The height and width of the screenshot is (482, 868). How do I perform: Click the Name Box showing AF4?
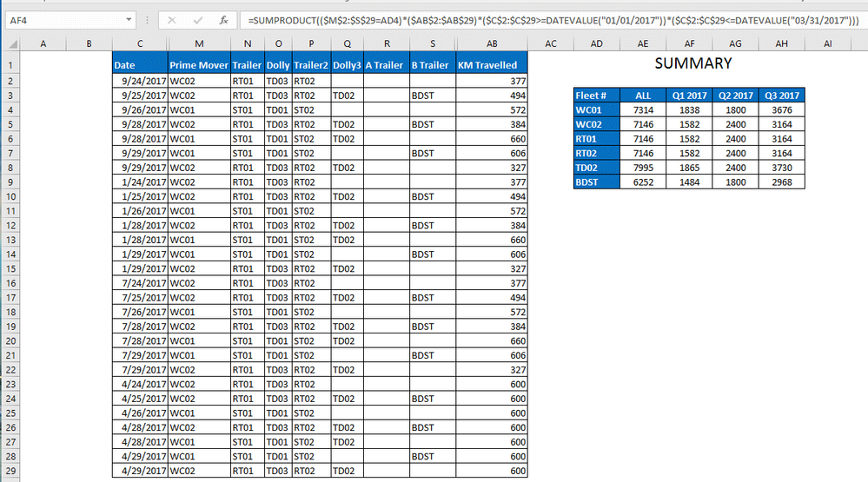pos(70,21)
